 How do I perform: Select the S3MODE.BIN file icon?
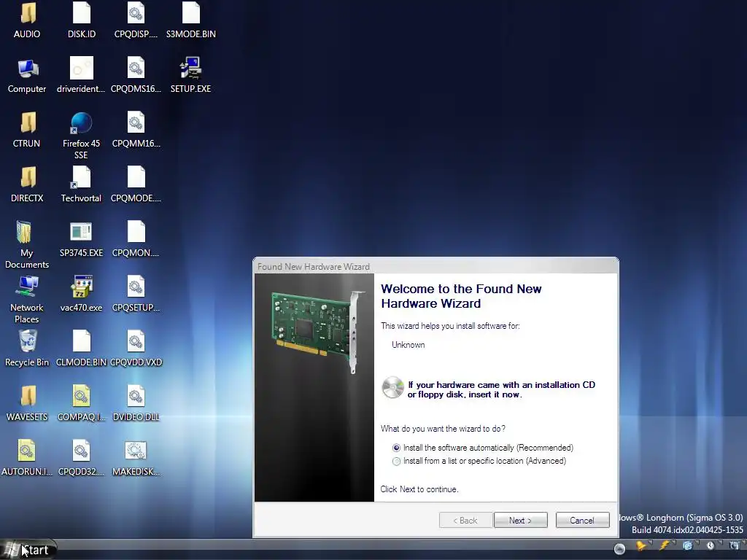coord(190,13)
